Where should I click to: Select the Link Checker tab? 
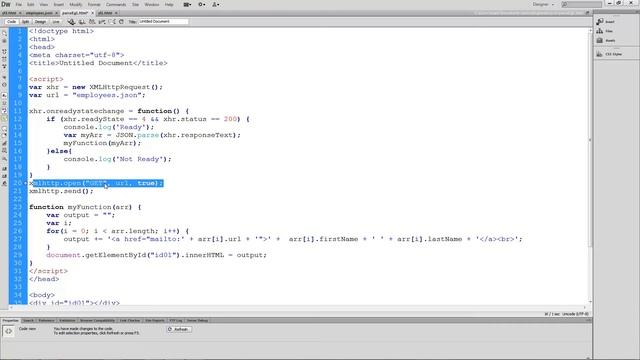click(130, 321)
